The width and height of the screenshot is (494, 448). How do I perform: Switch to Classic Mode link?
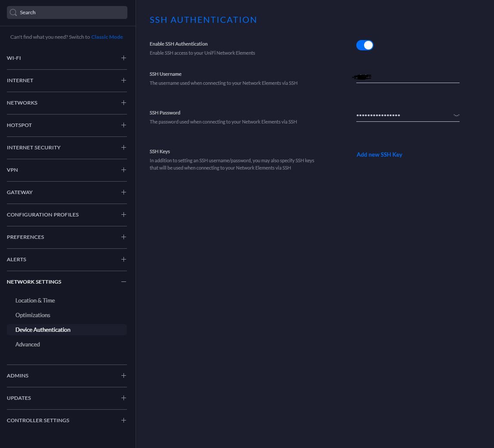pyautogui.click(x=107, y=37)
